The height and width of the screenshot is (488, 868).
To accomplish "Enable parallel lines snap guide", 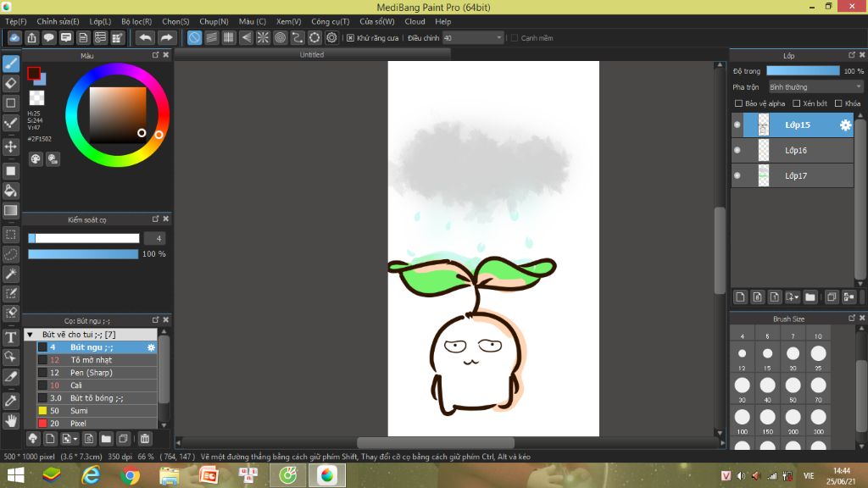I will tap(211, 37).
